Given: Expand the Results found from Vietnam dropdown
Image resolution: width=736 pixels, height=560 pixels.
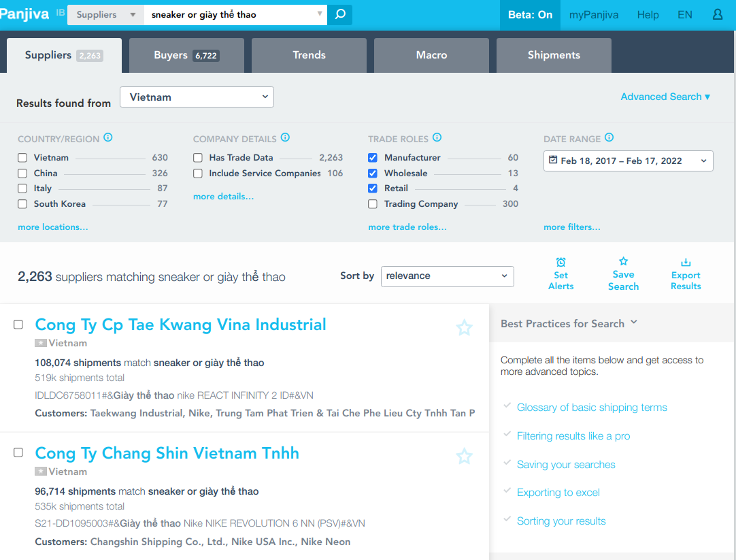Looking at the screenshot, I should point(197,97).
